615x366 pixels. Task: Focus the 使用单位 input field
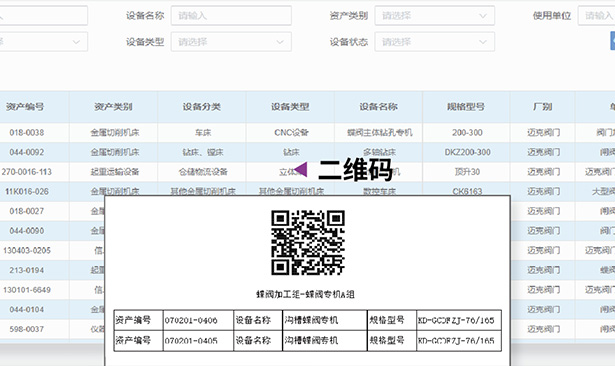597,16
